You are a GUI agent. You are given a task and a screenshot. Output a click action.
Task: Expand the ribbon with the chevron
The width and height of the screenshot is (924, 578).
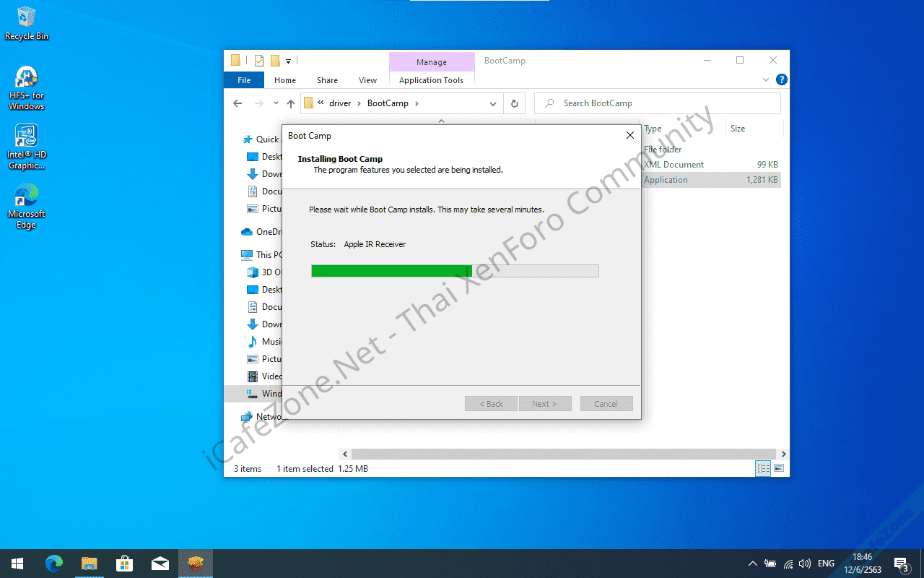[766, 79]
